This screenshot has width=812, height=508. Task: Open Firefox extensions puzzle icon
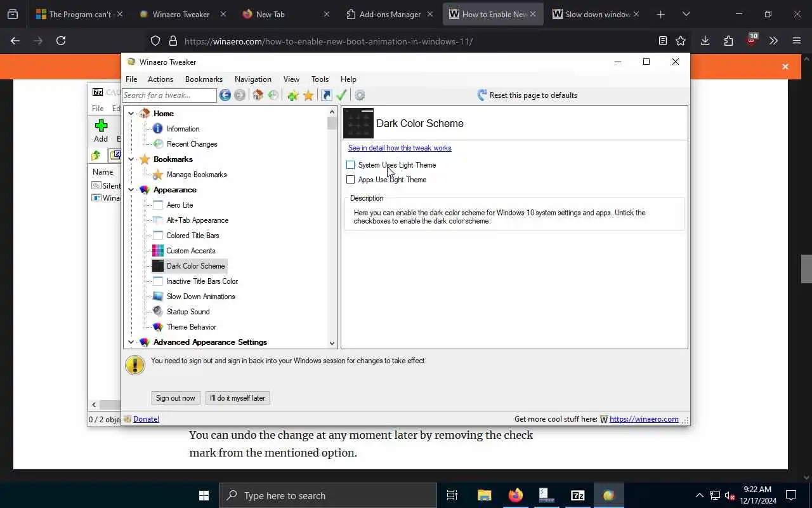tap(728, 41)
